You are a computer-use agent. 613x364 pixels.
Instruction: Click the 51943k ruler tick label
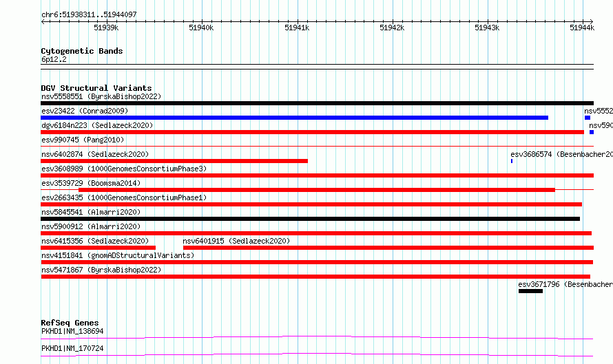(487, 28)
